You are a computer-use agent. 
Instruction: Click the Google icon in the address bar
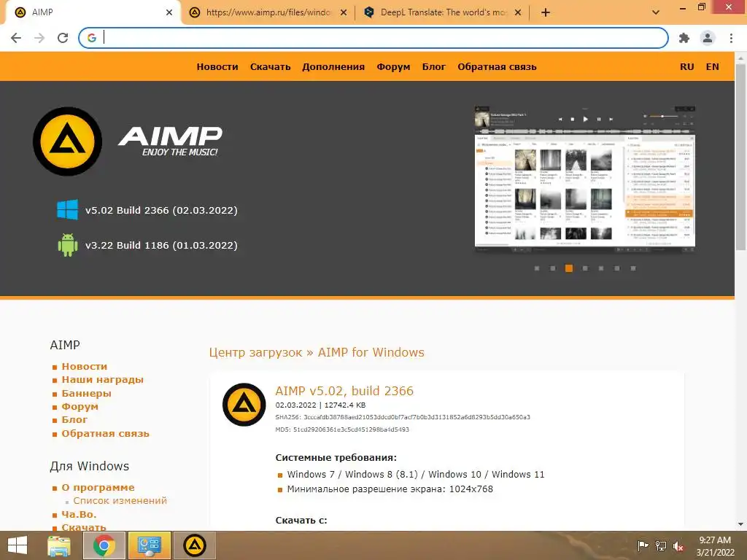tap(92, 38)
